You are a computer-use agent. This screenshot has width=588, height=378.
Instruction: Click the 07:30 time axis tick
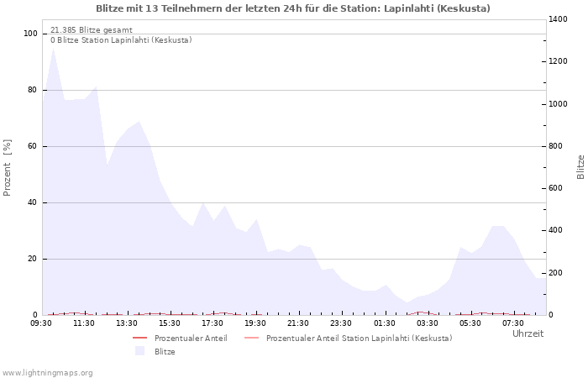click(x=512, y=323)
